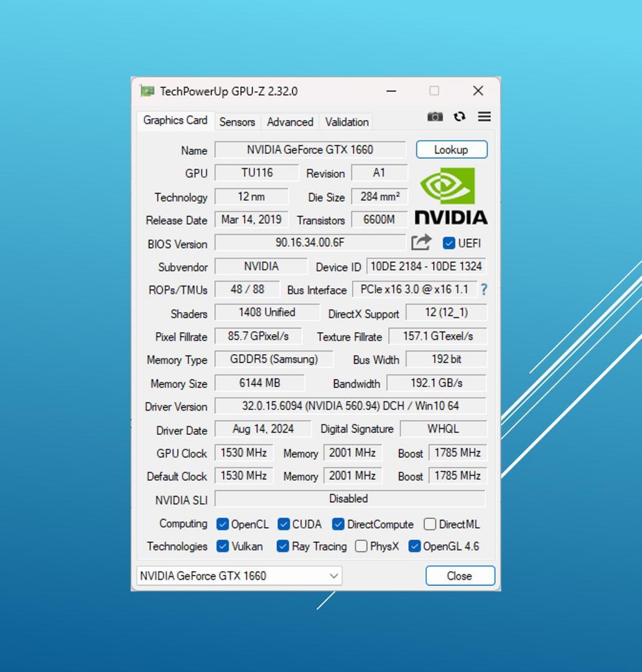642x672 pixels.
Task: Click the Bandwidth value 192.1 GB/s
Action: point(436,383)
